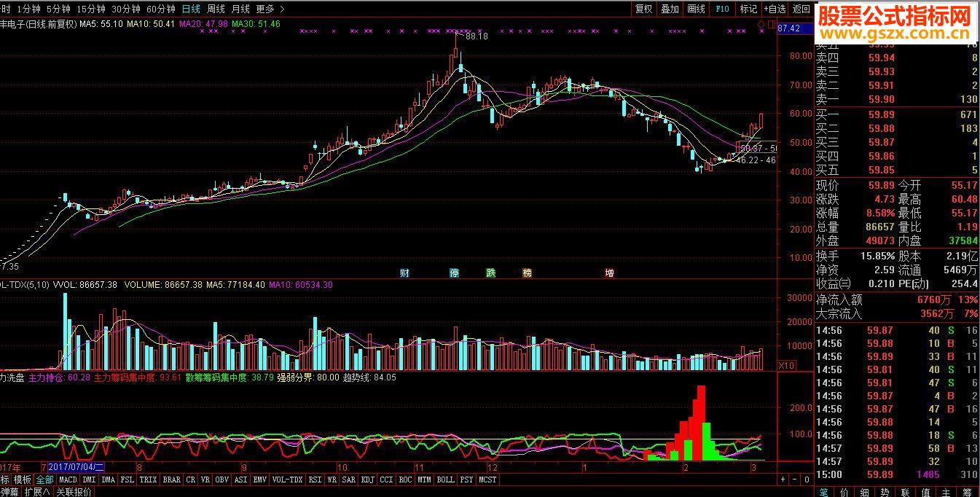980x497 pixels.
Task: Select the PSY indicator
Action: click(466, 480)
